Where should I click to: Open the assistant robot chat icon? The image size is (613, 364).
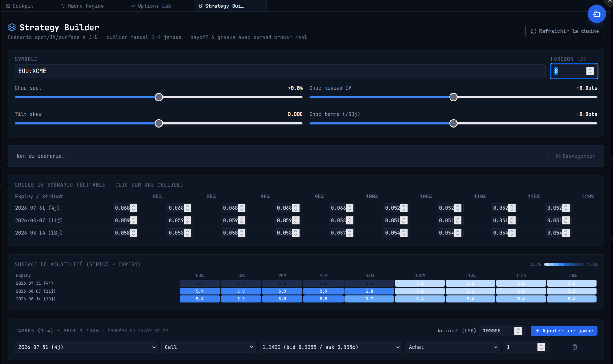click(x=596, y=14)
